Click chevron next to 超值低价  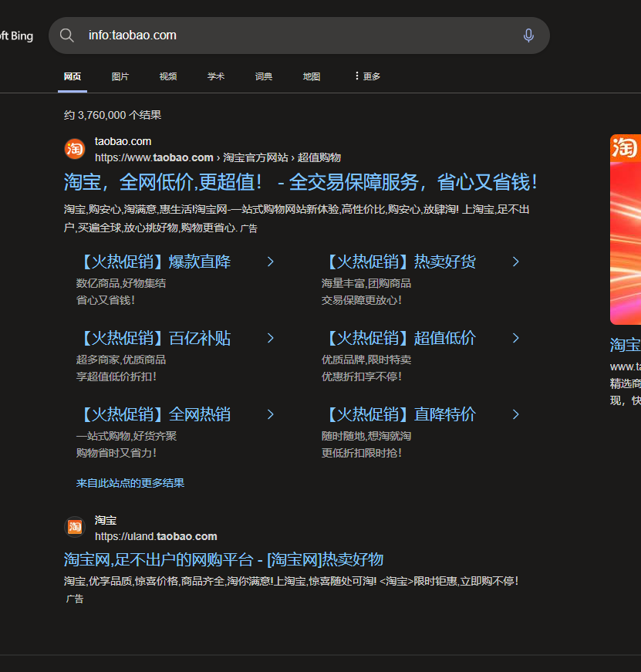[x=516, y=338]
